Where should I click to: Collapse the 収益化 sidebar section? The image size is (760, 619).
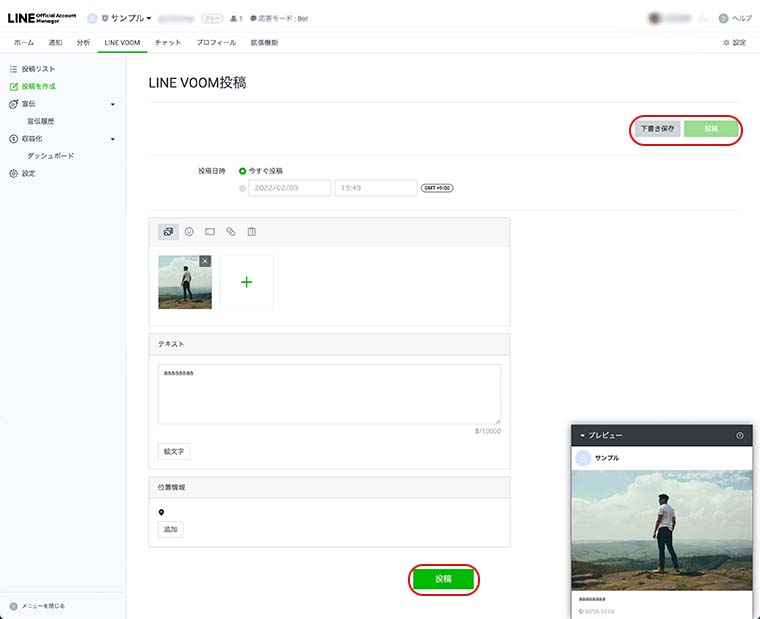click(112, 139)
